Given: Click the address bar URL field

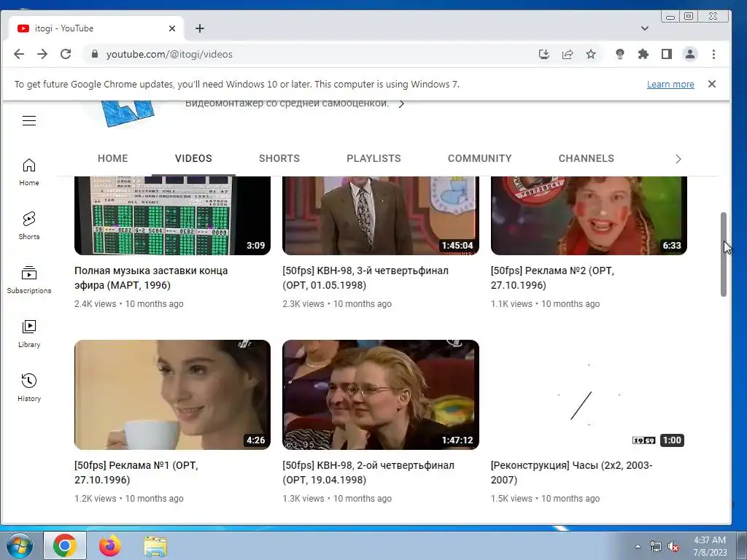Looking at the screenshot, I should pos(314,54).
